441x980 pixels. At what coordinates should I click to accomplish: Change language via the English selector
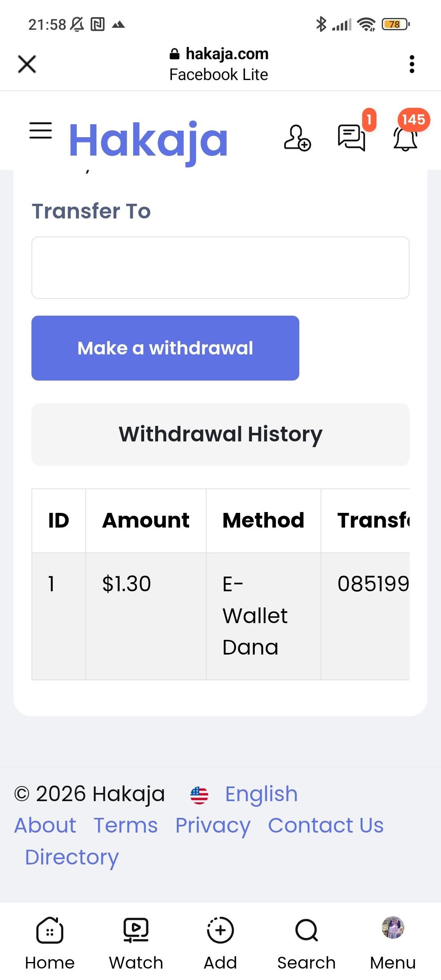click(x=261, y=794)
